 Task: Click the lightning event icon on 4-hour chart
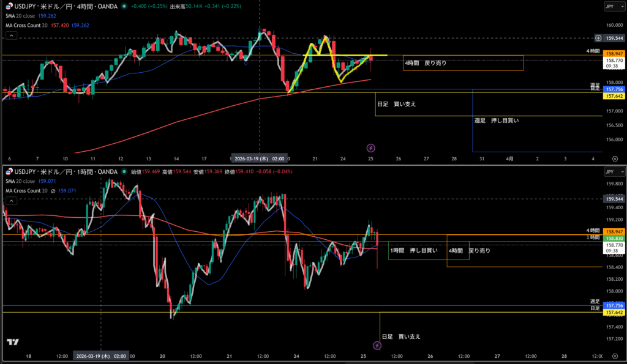370,148
